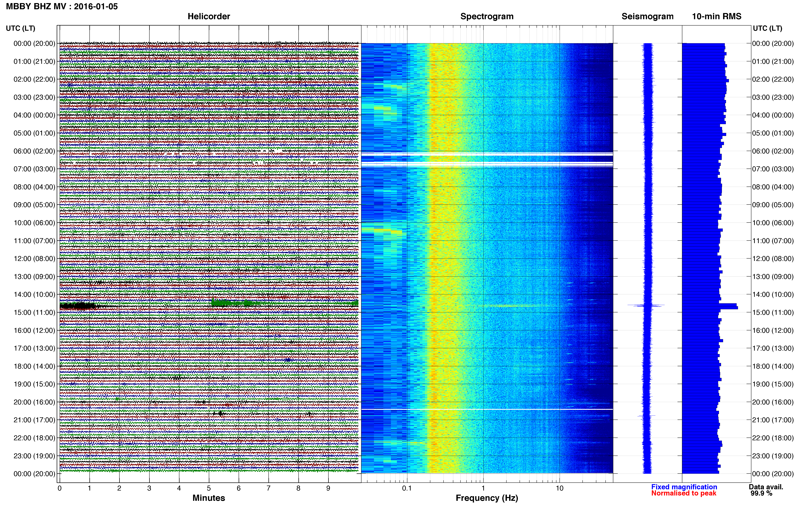Click the 'Minutes' axis label
Screen dimensions: 812x508
tap(209, 498)
